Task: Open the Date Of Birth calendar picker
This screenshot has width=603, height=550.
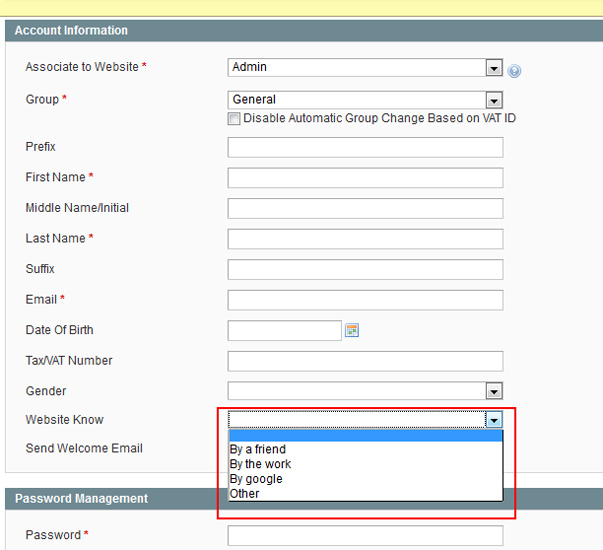Action: 351,330
